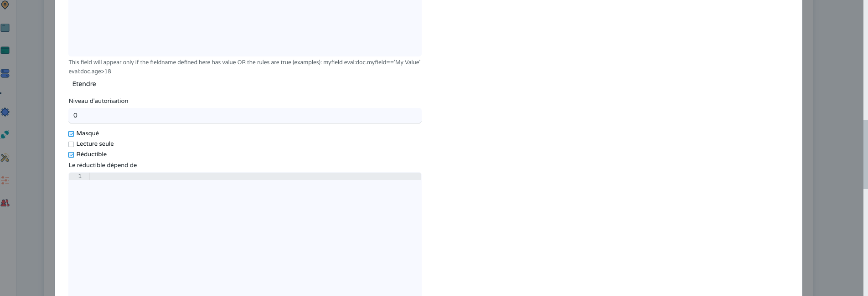
Task: Focus the Niveau d'autorisation input field
Action: click(x=245, y=116)
